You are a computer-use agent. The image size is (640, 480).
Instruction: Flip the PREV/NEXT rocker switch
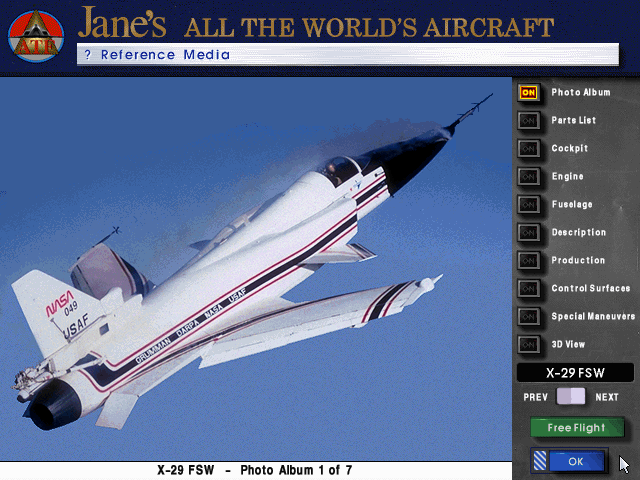tap(571, 396)
